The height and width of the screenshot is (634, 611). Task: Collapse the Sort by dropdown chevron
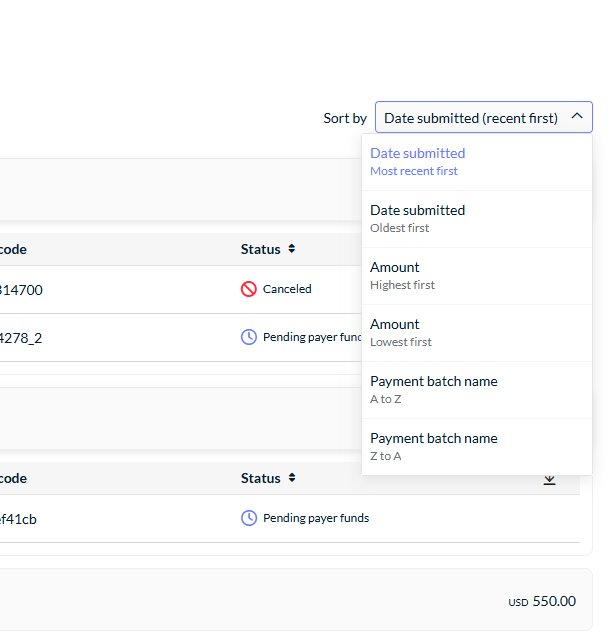(x=577, y=116)
